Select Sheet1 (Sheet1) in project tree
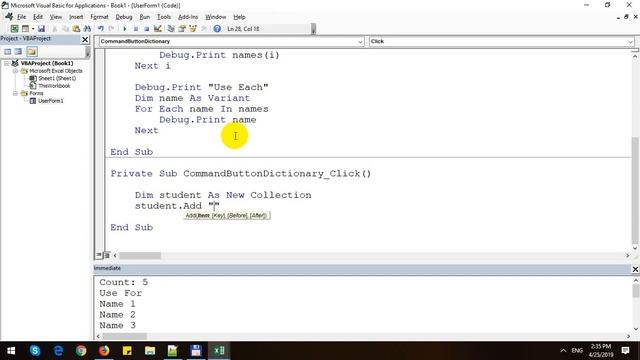This screenshot has height=360, width=640. pos(57,78)
